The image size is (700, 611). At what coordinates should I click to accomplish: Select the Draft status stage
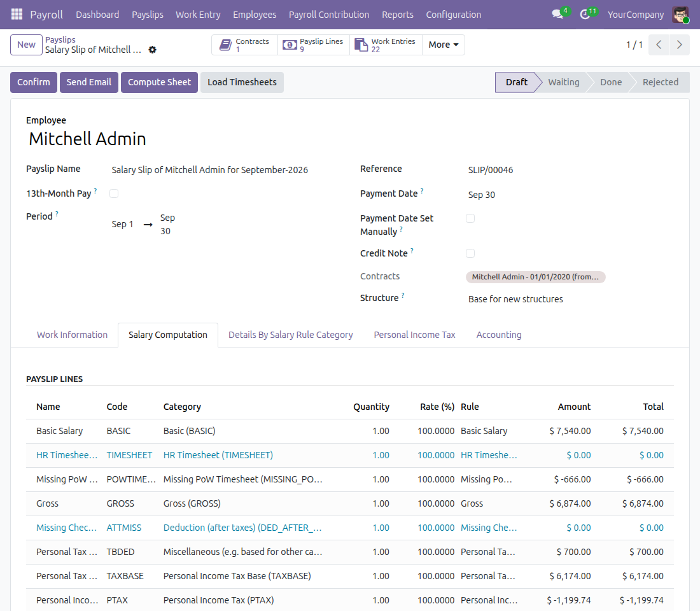pyautogui.click(x=516, y=82)
